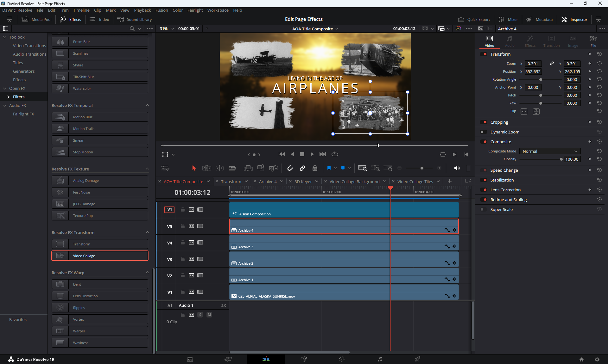Click the Quick Export button
This screenshot has width=608, height=364.
click(x=474, y=19)
